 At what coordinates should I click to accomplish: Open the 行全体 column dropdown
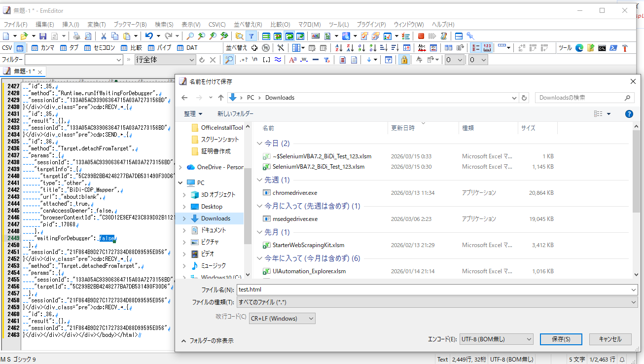pos(192,60)
